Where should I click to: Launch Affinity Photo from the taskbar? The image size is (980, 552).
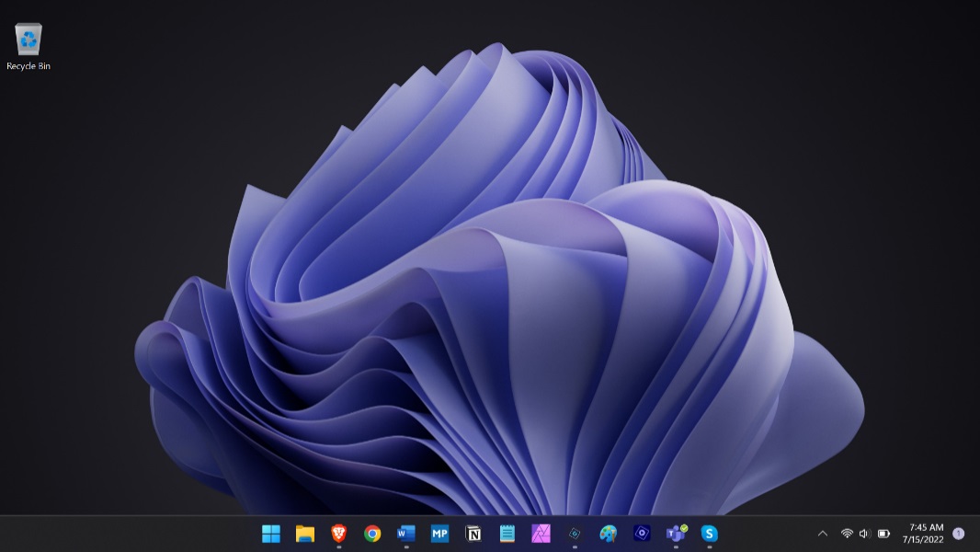point(541,534)
